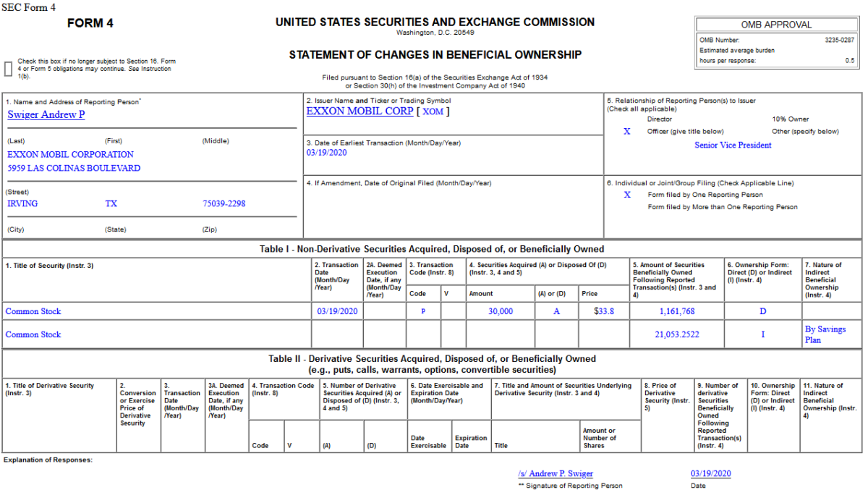Click '** Signature of Reporting Person' caption

pos(570,486)
